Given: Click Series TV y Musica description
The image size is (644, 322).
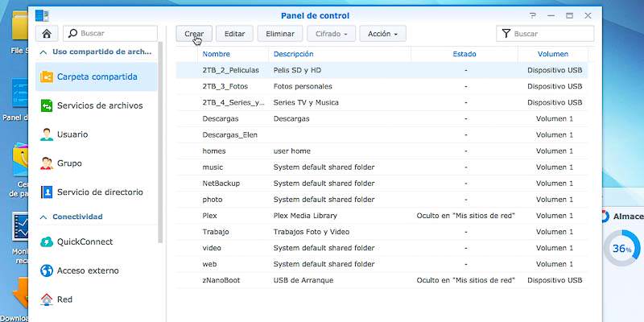Looking at the screenshot, I should point(306,102).
